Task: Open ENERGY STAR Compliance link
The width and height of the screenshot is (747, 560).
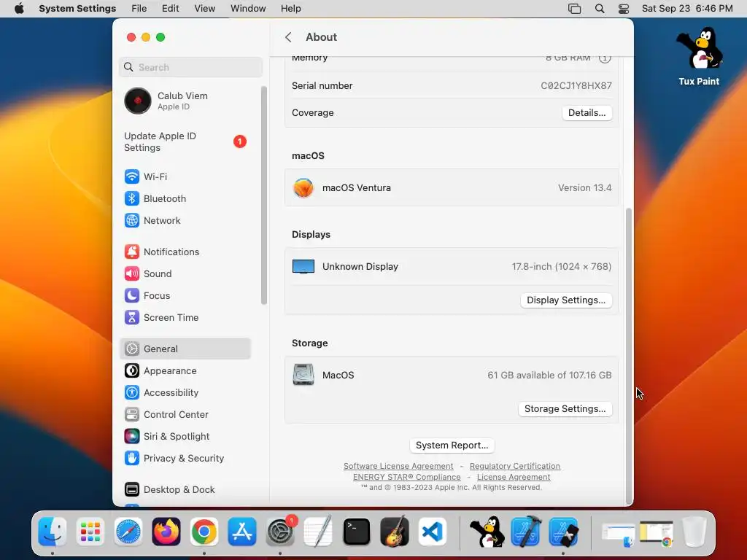Action: coord(407,477)
